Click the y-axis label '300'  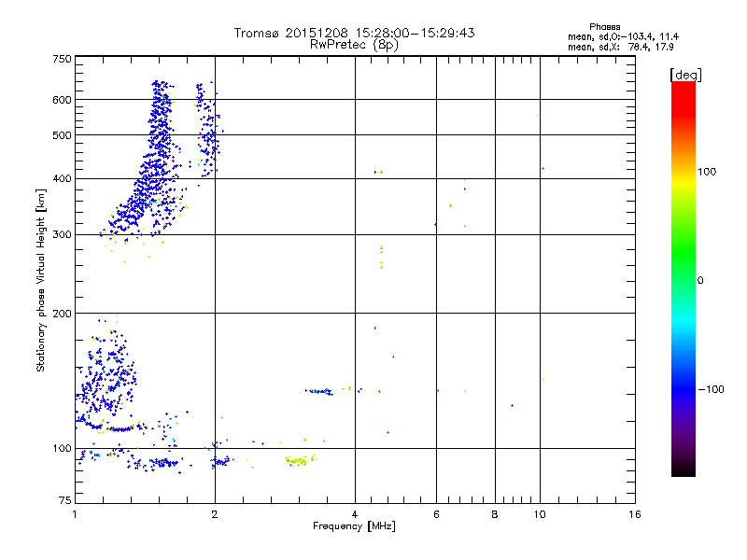click(62, 235)
